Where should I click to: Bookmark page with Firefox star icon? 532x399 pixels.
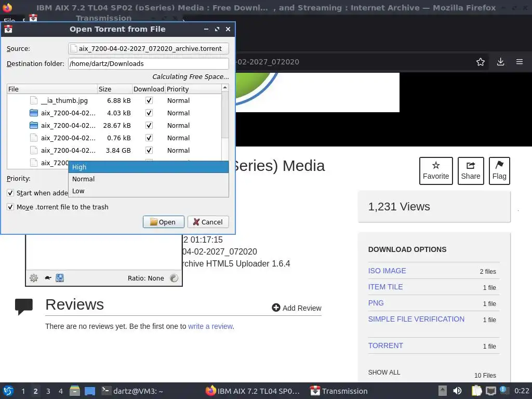(481, 62)
